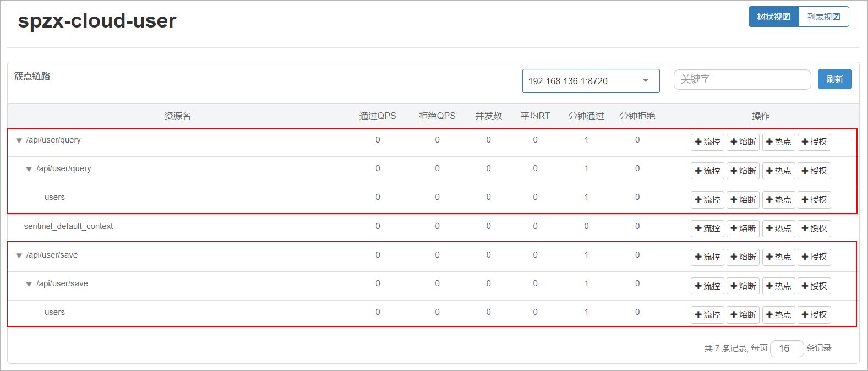868x371 pixels.
Task: Switch to 树状视图 tree view tab
Action: pyautogui.click(x=773, y=17)
